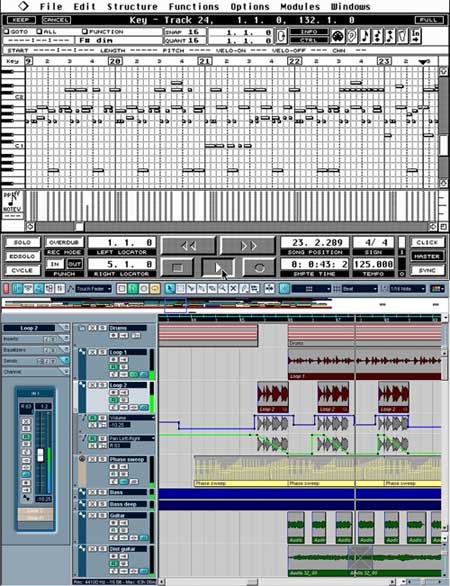
Task: Toggle the CYCLE button in transport
Action: [22, 271]
